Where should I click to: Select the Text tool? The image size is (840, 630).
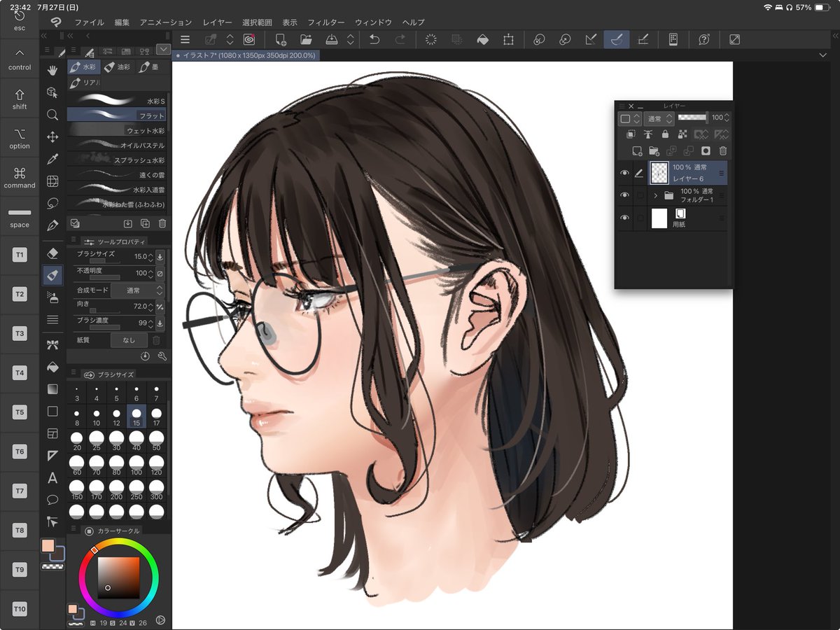[x=52, y=478]
